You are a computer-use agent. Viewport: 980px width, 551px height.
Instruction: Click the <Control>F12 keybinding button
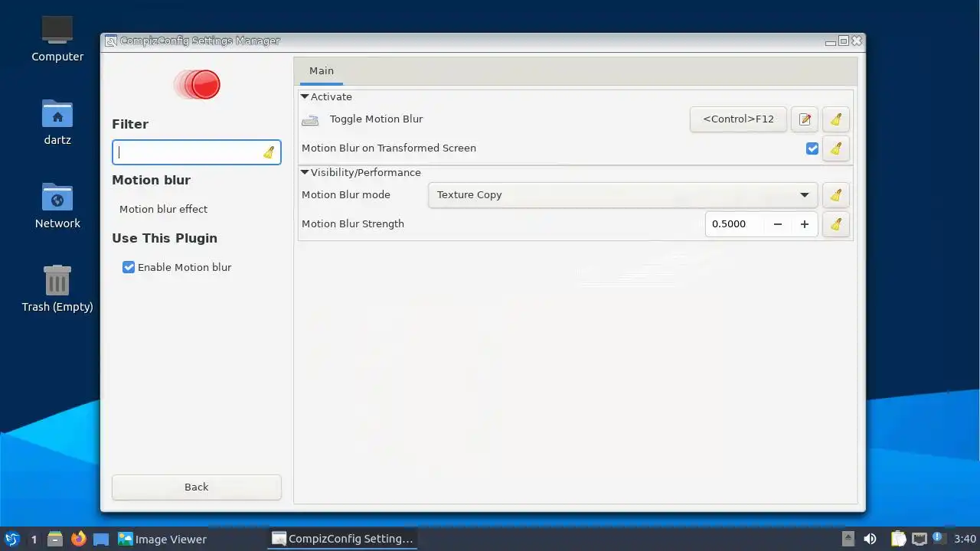coord(738,119)
